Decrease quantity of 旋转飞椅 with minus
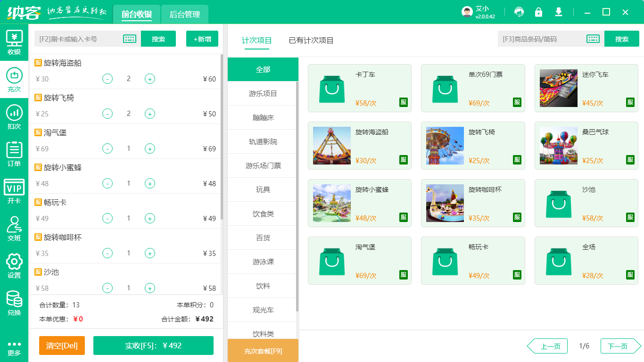The image size is (644, 362). (x=107, y=114)
